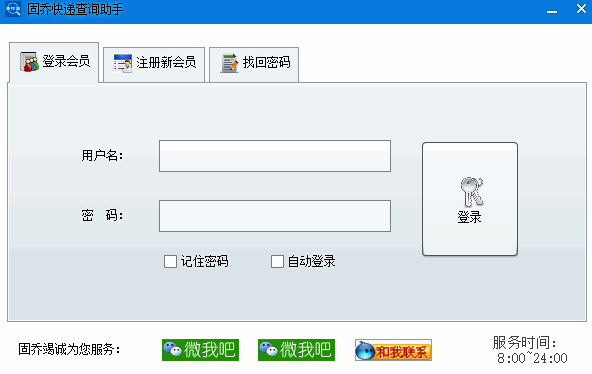The height and width of the screenshot is (374, 592).
Task: Focus the 密码 input field
Action: [275, 216]
